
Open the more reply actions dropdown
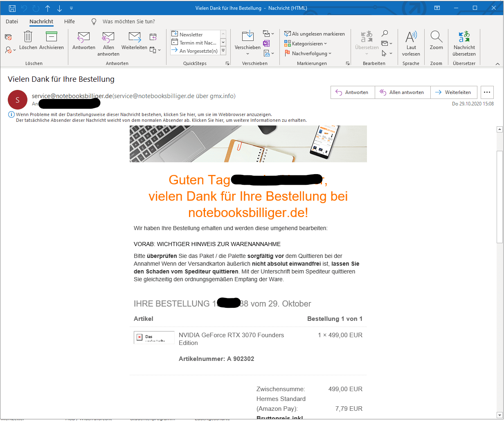[155, 50]
